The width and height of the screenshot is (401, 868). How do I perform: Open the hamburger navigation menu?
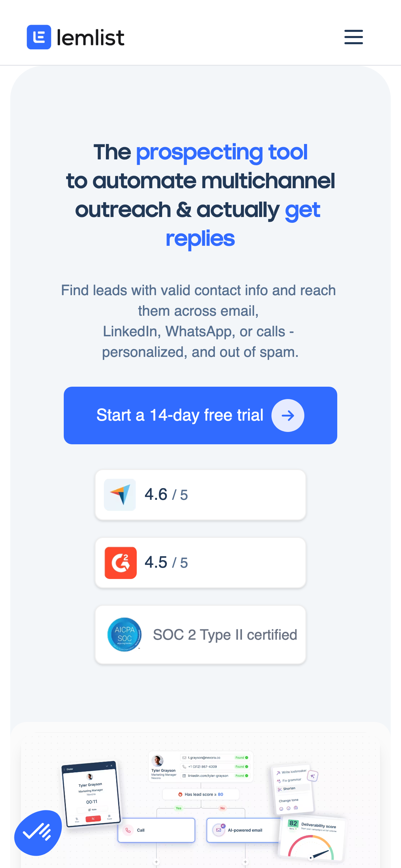(x=353, y=37)
